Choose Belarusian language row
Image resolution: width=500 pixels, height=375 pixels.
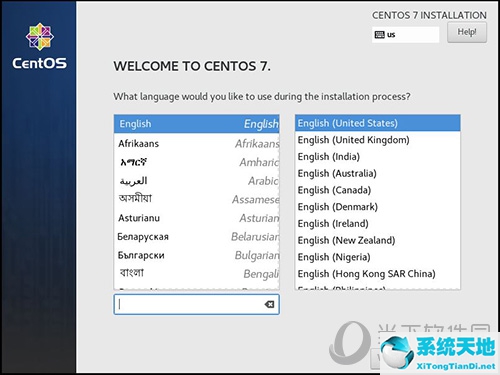(x=197, y=237)
